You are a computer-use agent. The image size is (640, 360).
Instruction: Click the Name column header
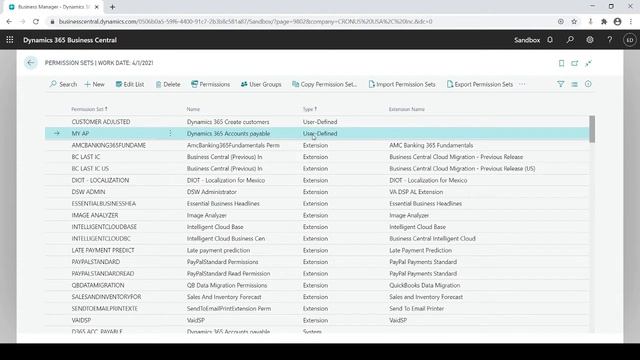193,109
